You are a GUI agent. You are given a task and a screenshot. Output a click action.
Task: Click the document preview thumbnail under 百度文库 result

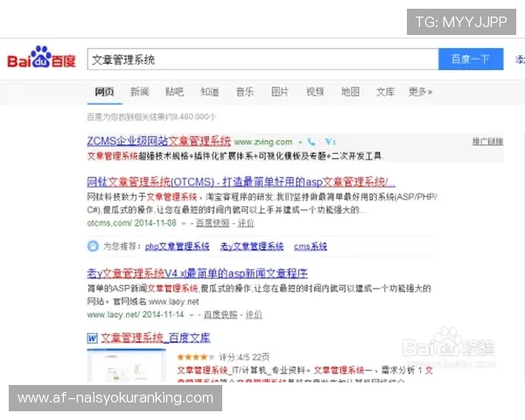point(126,366)
